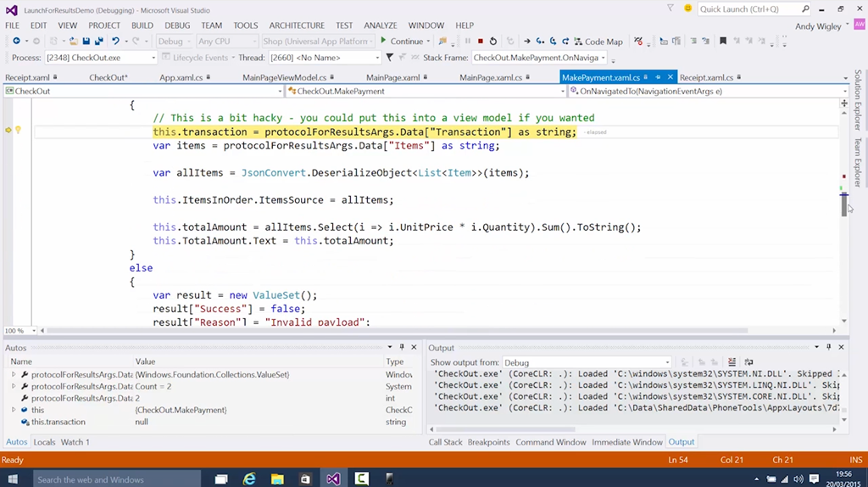Click the Step Out icon
This screenshot has width=868, height=487.
point(565,41)
